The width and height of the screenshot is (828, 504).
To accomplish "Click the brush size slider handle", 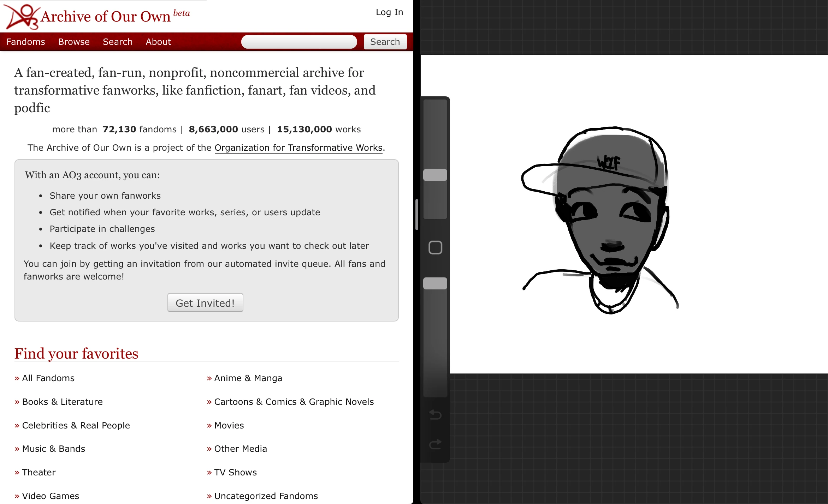I will point(435,175).
